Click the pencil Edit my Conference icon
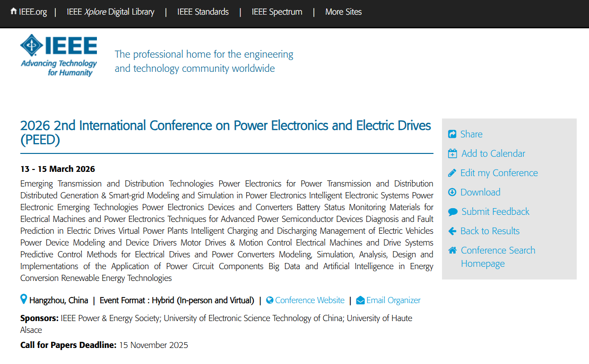The width and height of the screenshot is (589, 364). tap(452, 173)
